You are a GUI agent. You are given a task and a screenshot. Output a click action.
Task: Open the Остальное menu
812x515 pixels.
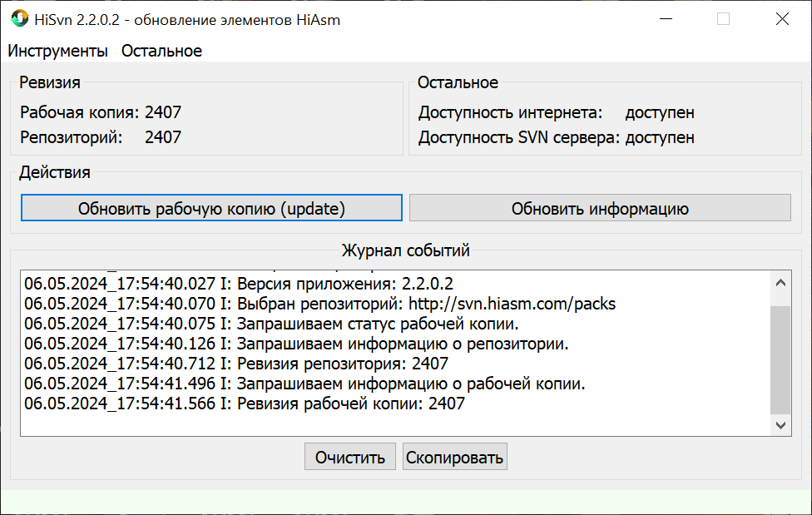click(x=161, y=51)
